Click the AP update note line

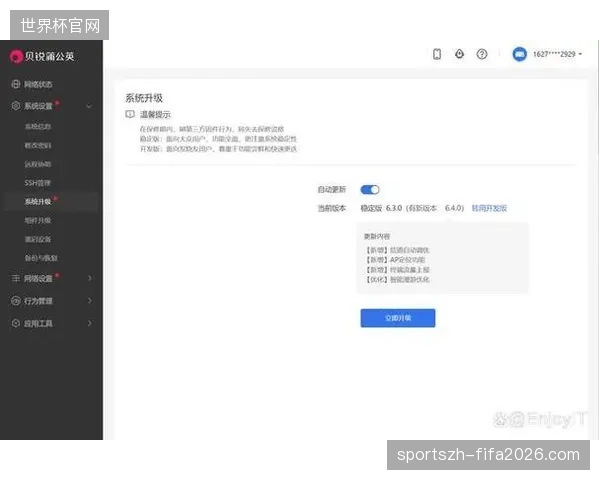click(x=396, y=260)
